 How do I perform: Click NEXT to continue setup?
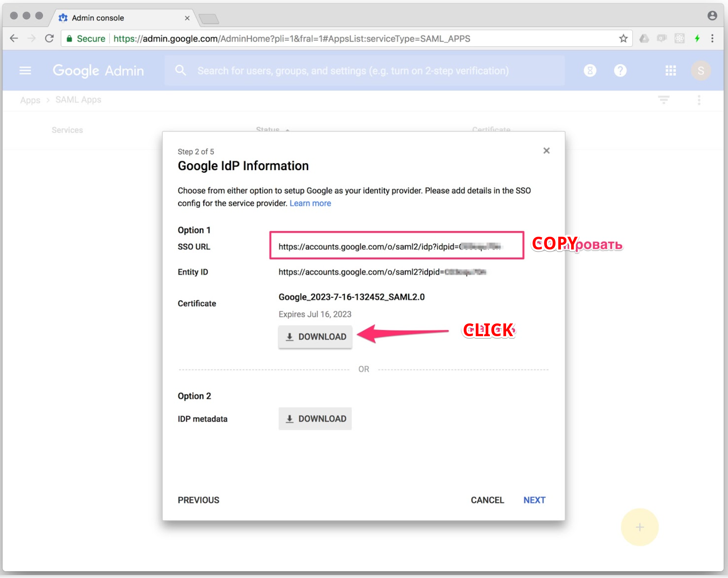pos(535,500)
